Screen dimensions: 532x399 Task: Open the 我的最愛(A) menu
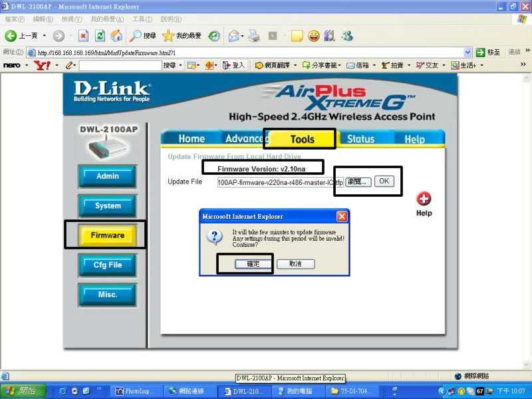[x=107, y=19]
